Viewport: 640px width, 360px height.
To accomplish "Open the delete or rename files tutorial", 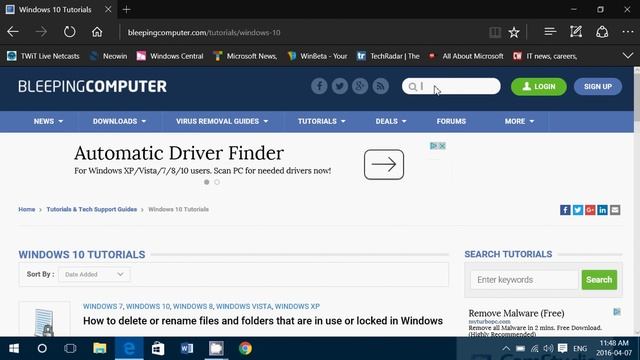I will point(263,321).
